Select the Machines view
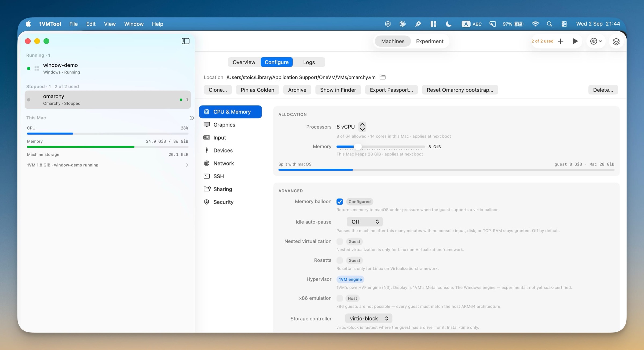The height and width of the screenshot is (350, 644). 393,41
